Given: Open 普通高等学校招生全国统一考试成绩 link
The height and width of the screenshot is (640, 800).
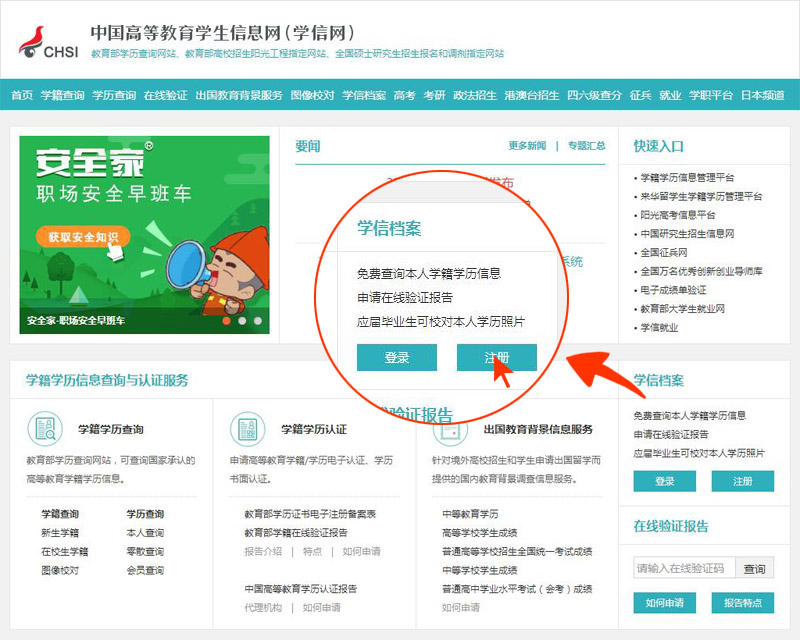Looking at the screenshot, I should pyautogui.click(x=517, y=552).
